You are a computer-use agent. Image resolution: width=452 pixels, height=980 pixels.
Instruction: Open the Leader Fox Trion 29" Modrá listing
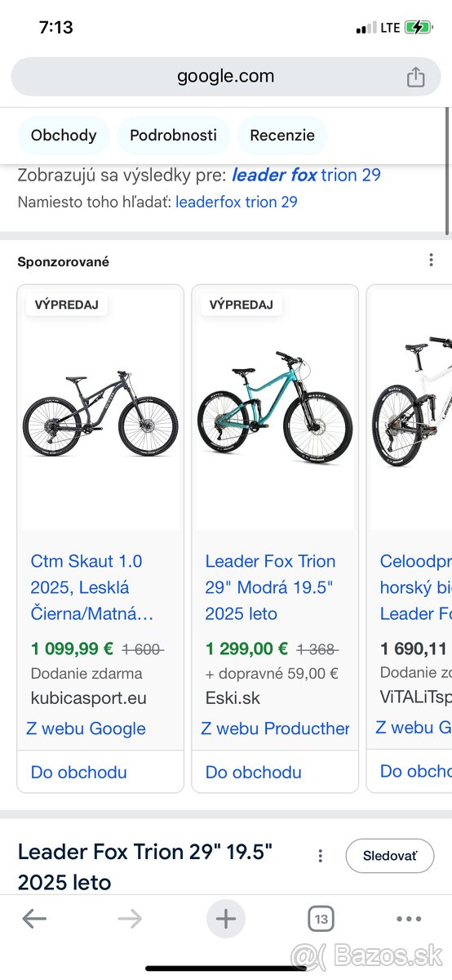(270, 587)
